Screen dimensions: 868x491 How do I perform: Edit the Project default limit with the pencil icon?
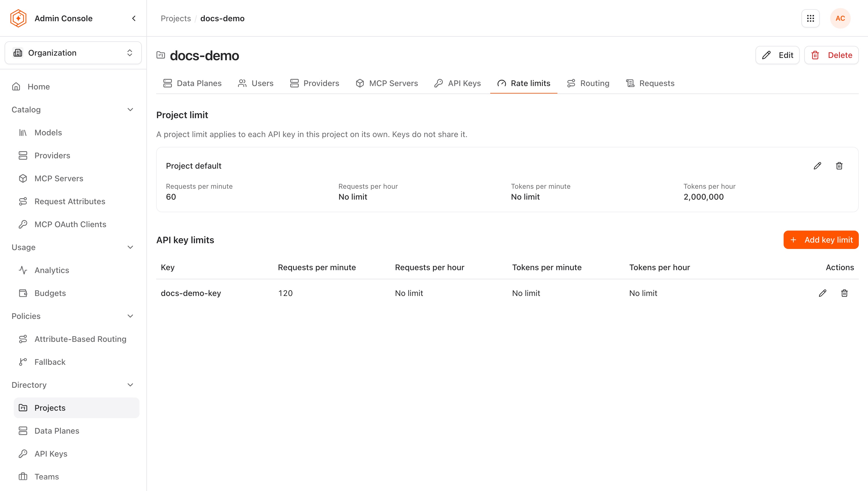[x=817, y=165]
